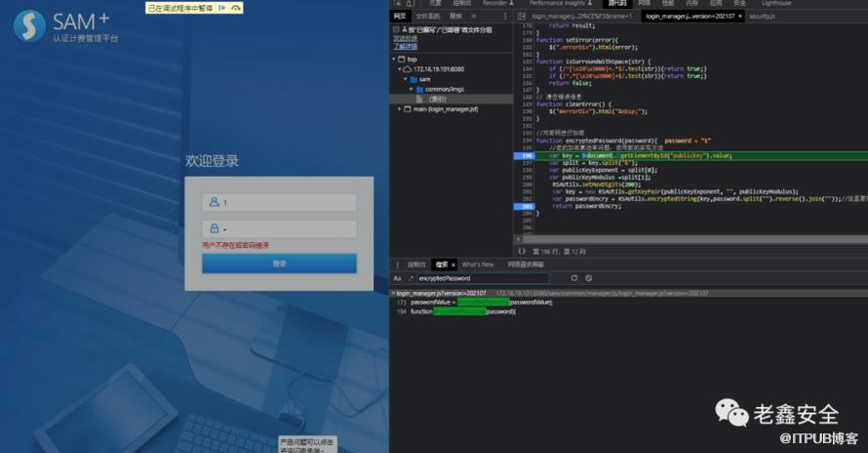The height and width of the screenshot is (453, 868).
Task: Click the 了解详情 learn more link
Action: (x=405, y=46)
